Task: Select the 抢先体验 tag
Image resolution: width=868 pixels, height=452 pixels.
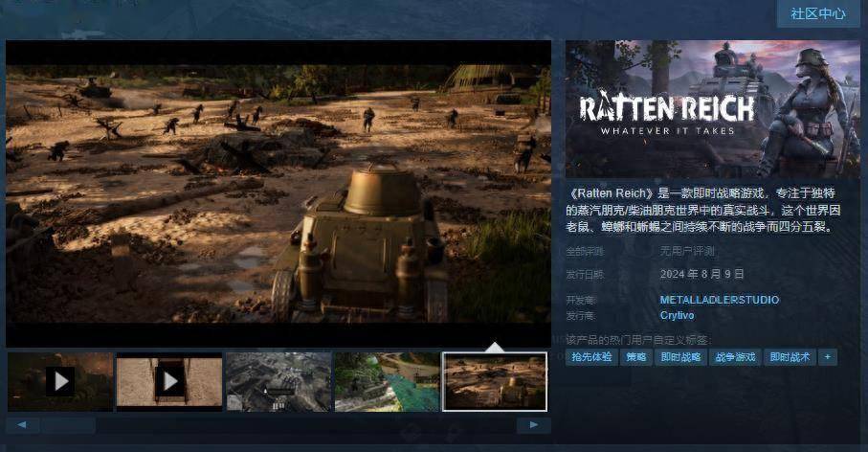Action: (591, 357)
